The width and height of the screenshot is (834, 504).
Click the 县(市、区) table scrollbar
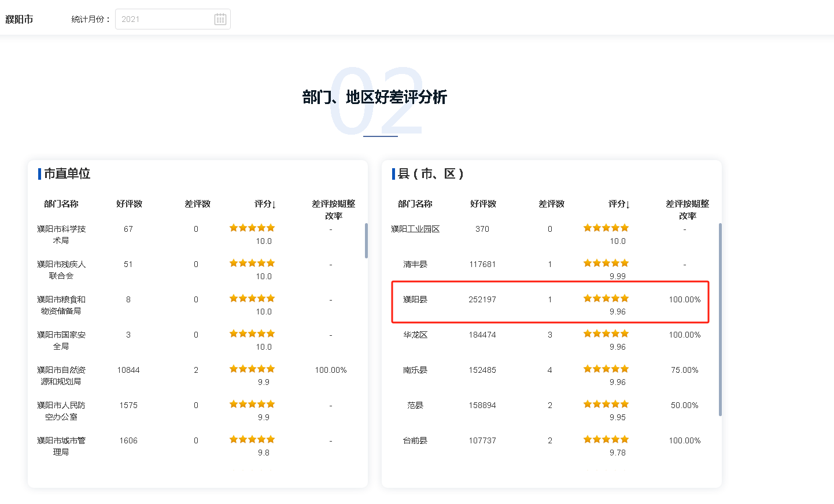720,319
